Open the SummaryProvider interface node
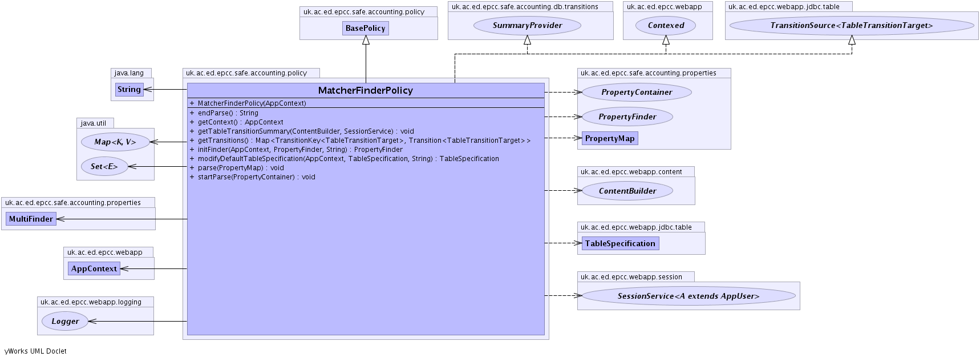 (x=527, y=25)
